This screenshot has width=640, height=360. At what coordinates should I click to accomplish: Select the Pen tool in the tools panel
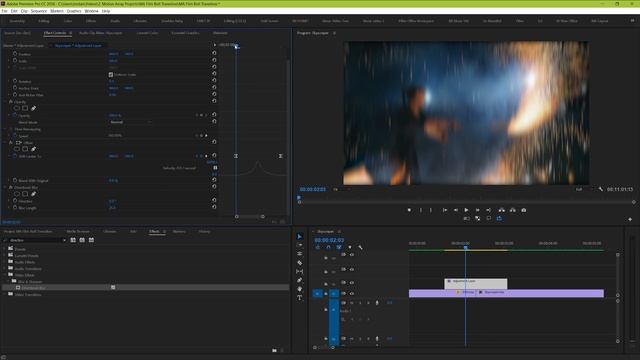coord(300,280)
